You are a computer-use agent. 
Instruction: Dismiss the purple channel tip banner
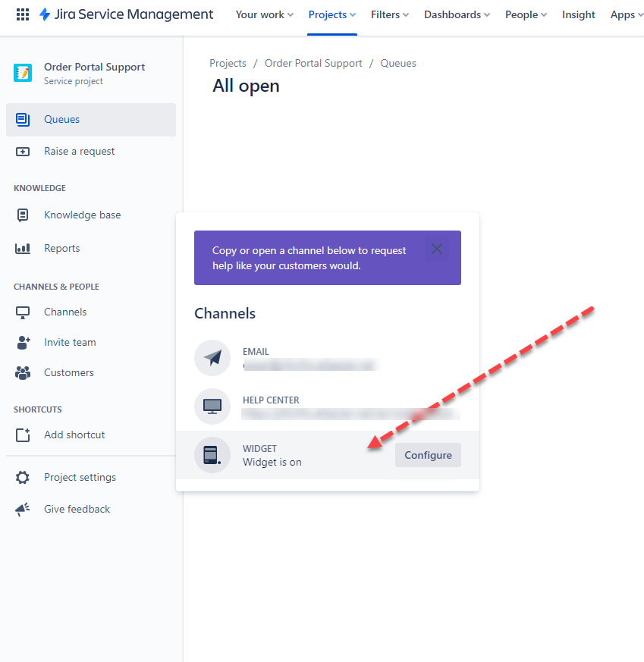437,249
